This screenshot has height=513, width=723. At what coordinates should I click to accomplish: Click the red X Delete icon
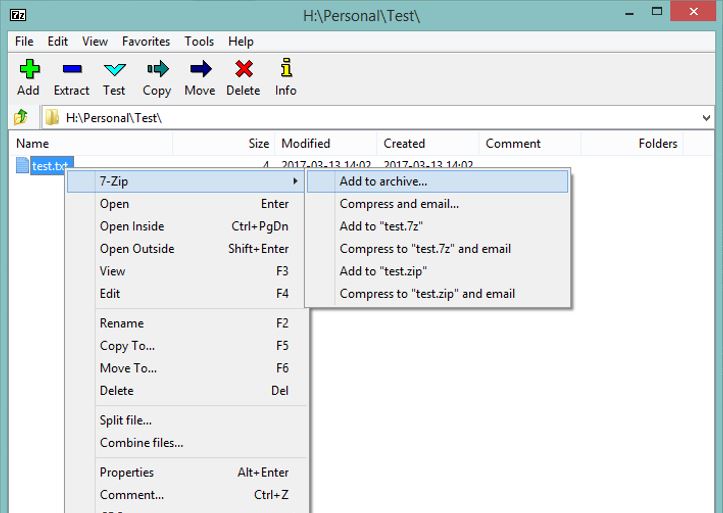click(x=243, y=69)
